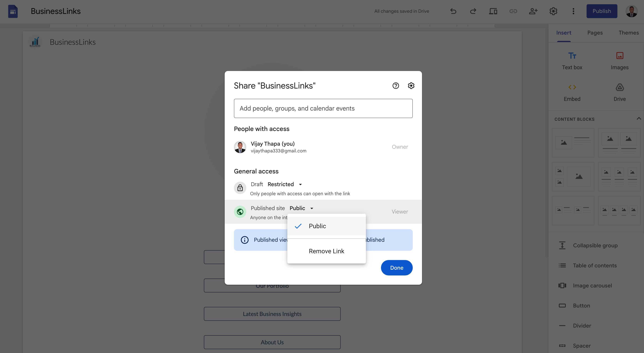
Task: Select two-image content block layout
Action: [x=619, y=143]
